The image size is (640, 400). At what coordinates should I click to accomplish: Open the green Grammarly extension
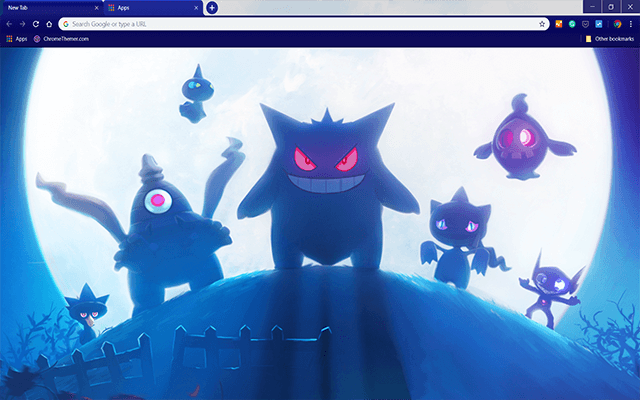coord(572,24)
